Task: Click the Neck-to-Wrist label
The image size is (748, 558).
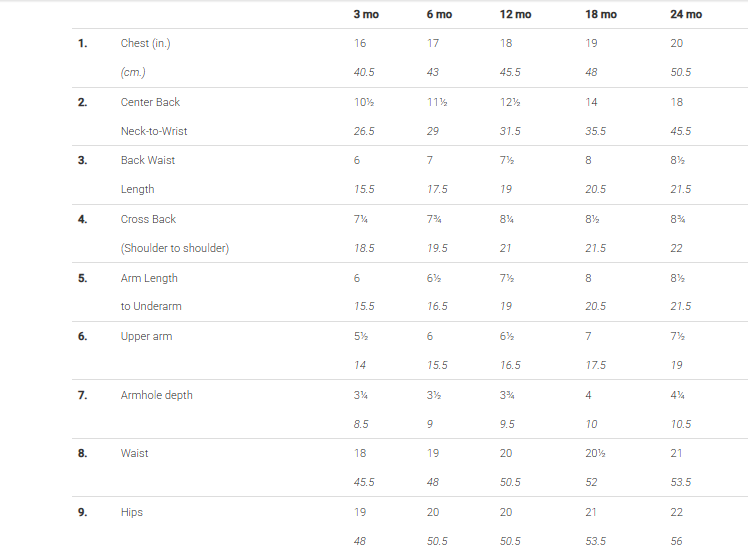Action: coord(154,131)
